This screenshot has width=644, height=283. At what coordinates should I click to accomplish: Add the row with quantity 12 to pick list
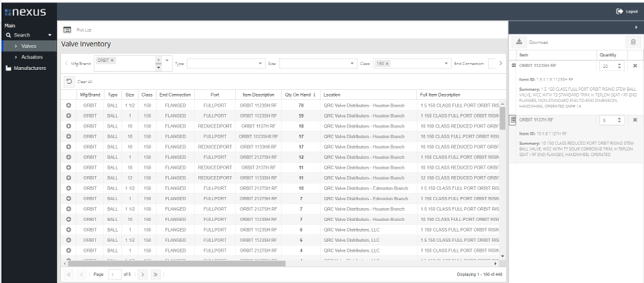coord(69,157)
